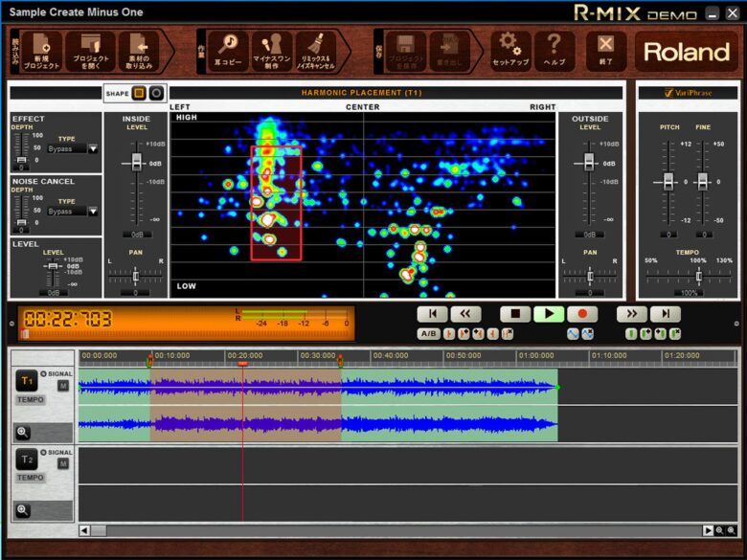Open a project (プロジェクトを開く)
Screen dimensions: 747x560
[91, 52]
